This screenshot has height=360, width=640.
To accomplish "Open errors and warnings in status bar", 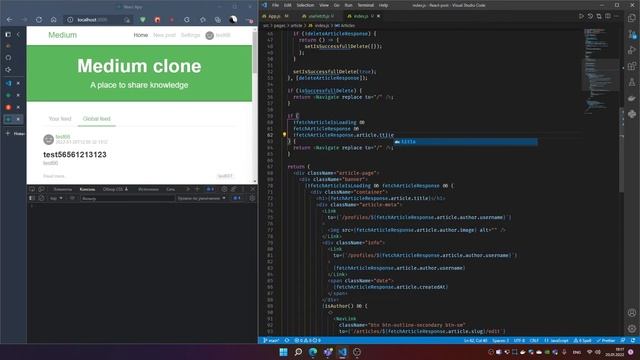I will (307, 340).
